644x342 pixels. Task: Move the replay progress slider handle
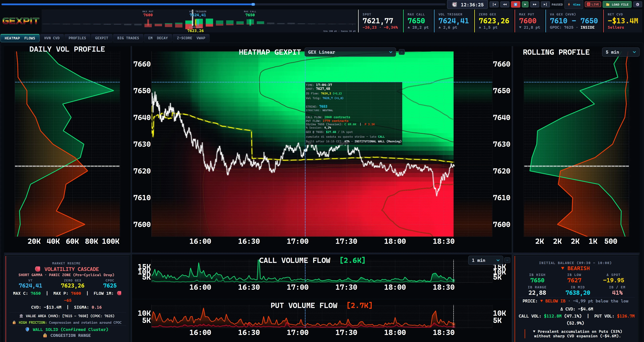(x=253, y=4)
